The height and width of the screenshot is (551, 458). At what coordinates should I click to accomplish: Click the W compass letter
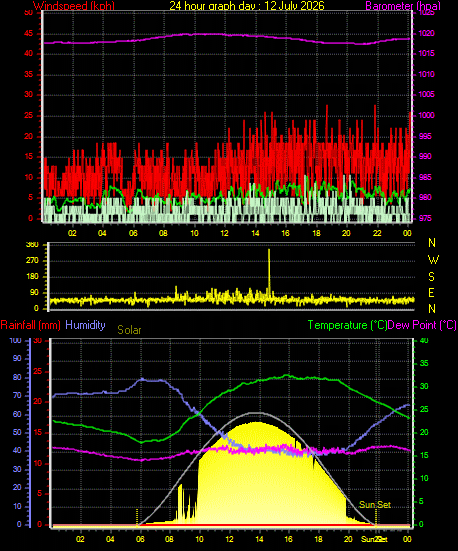pos(433,260)
